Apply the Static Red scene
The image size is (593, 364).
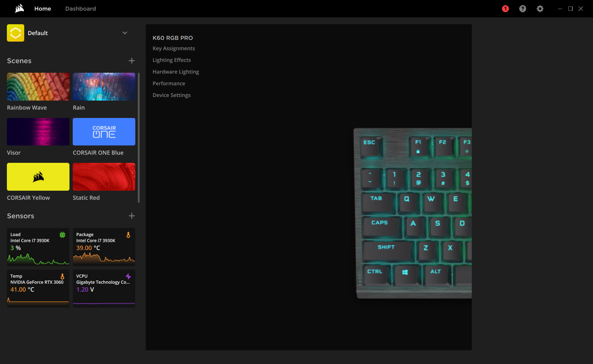(104, 177)
